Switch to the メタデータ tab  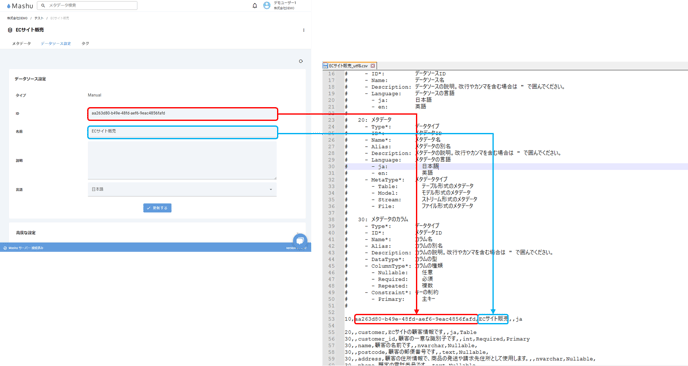point(22,44)
